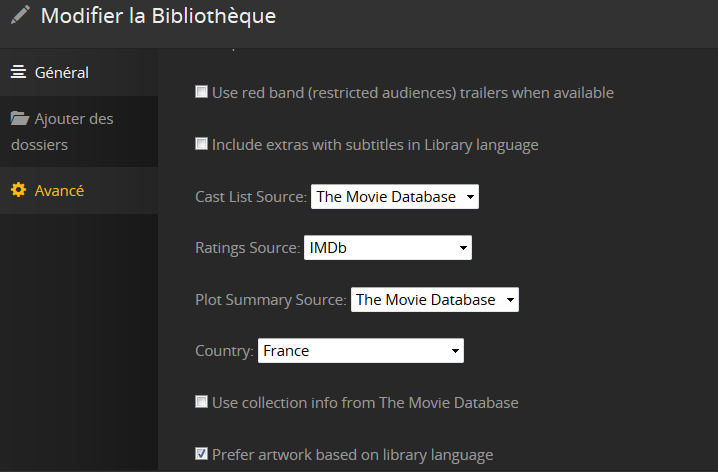Image resolution: width=718 pixels, height=472 pixels.
Task: Click the Prefer artwork based on library language label
Action: pos(353,455)
